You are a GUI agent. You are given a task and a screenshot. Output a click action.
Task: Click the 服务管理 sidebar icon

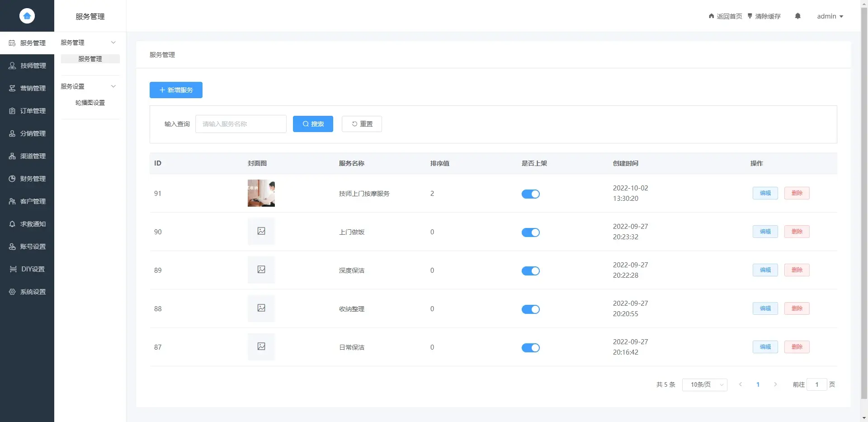tap(12, 43)
